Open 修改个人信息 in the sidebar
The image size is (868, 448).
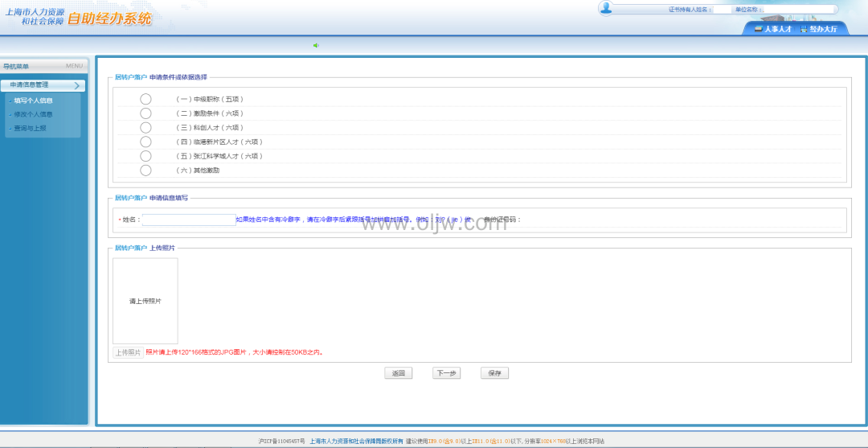pos(33,114)
